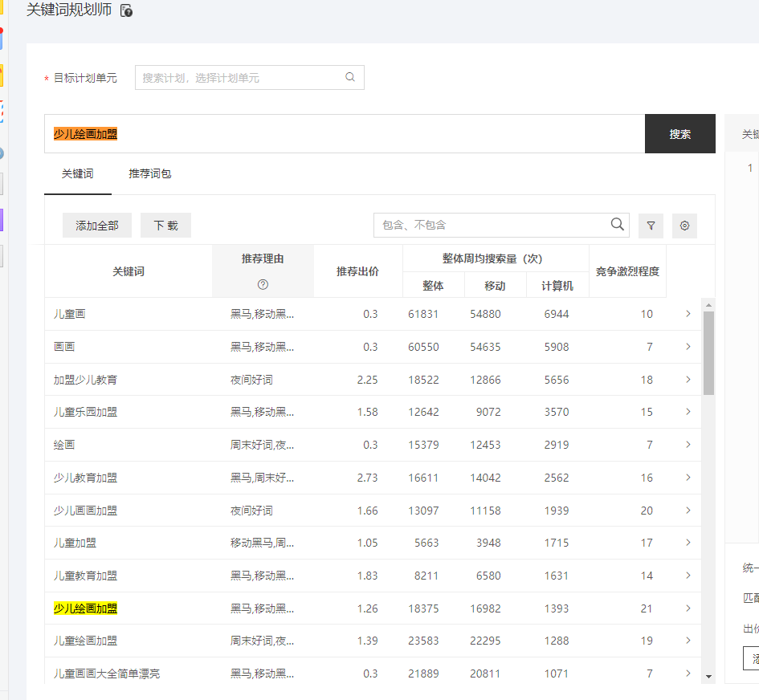This screenshot has width=759, height=700.
Task: Click the keyword table vertical scrollbar thumb
Action: (x=708, y=353)
